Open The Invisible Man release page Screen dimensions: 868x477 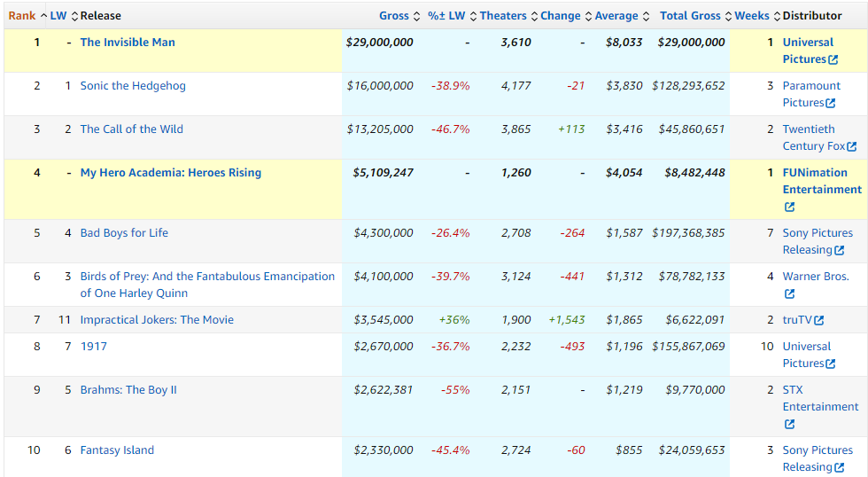point(128,42)
